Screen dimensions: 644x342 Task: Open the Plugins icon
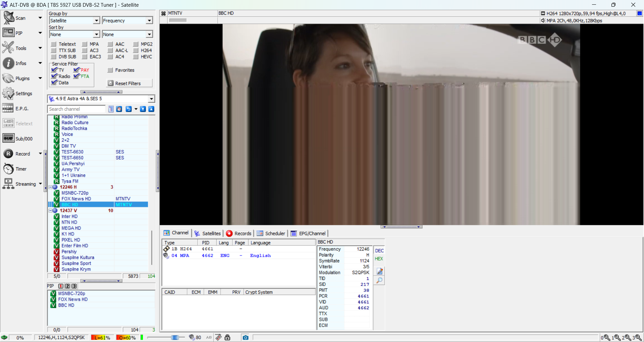(8, 78)
